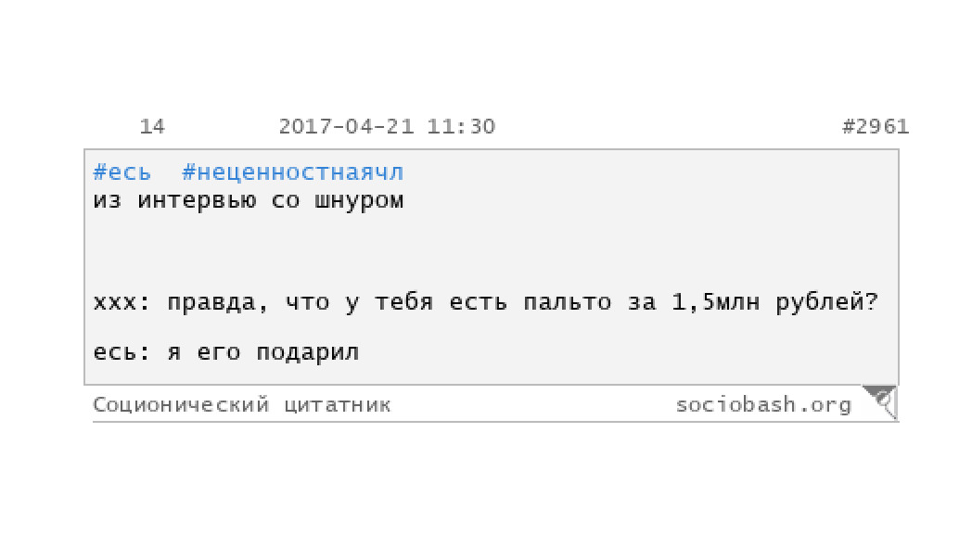Click the word 'подарил' in the answer
The width and height of the screenshot is (972, 560).
(x=308, y=353)
